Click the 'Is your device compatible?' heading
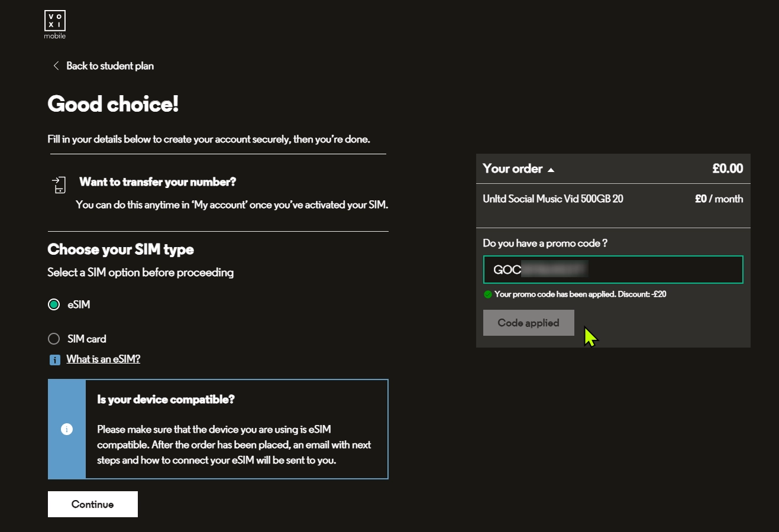Image resolution: width=779 pixels, height=532 pixels. click(x=166, y=400)
